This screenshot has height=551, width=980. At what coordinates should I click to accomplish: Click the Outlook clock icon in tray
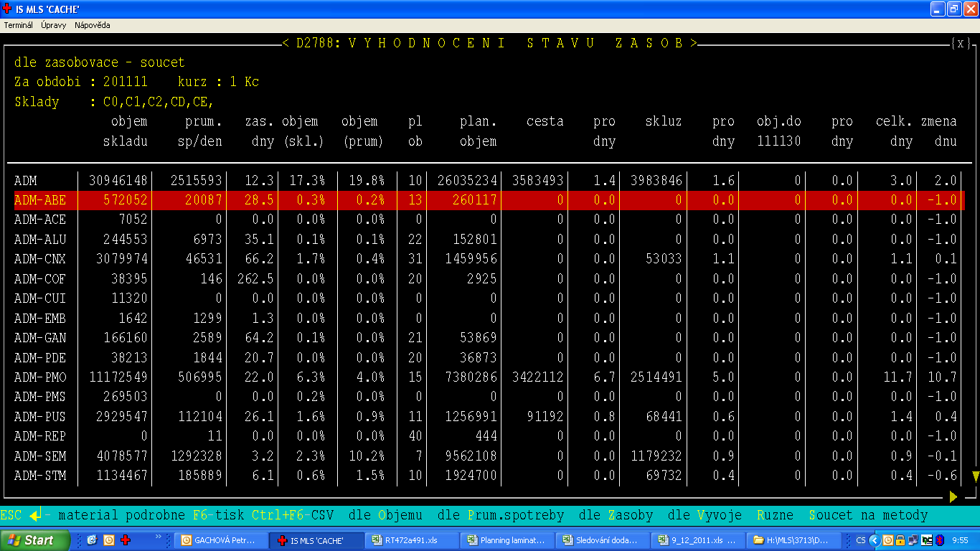tap(888, 540)
